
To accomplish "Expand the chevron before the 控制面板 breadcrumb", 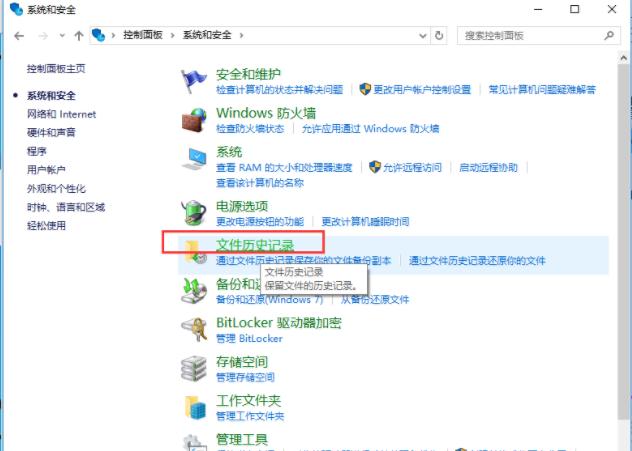I will click(x=114, y=35).
